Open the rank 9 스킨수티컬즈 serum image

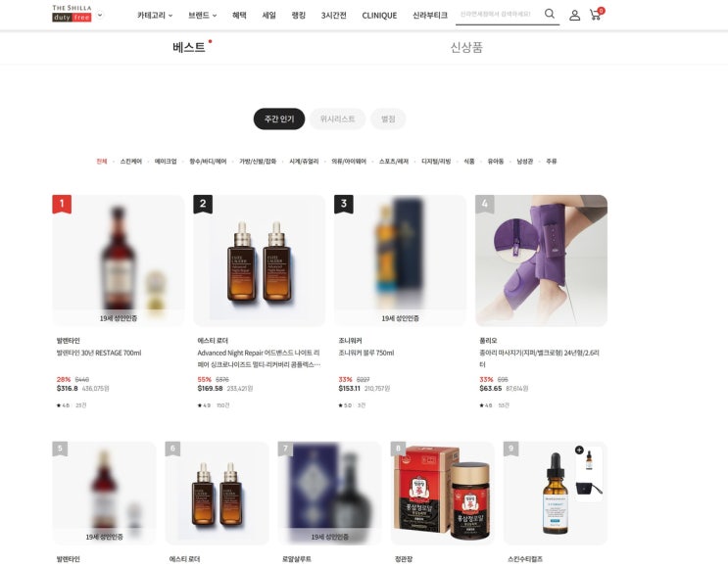coord(556,494)
